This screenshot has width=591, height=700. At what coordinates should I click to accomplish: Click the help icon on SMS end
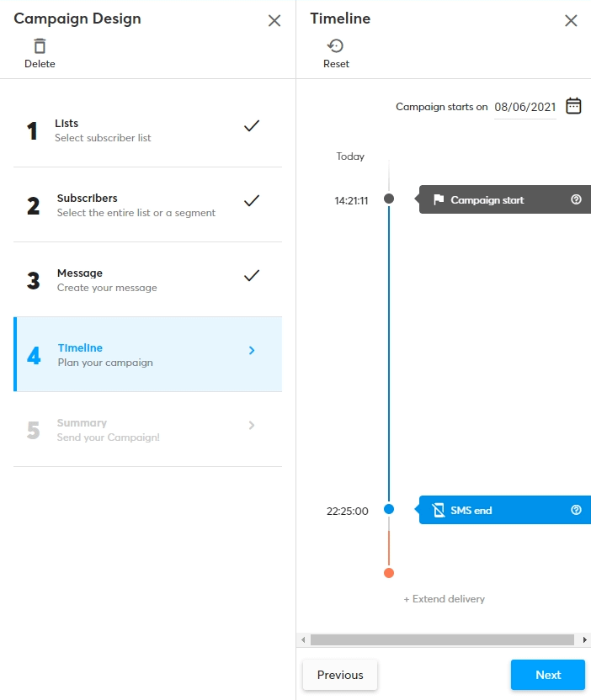pyautogui.click(x=577, y=510)
